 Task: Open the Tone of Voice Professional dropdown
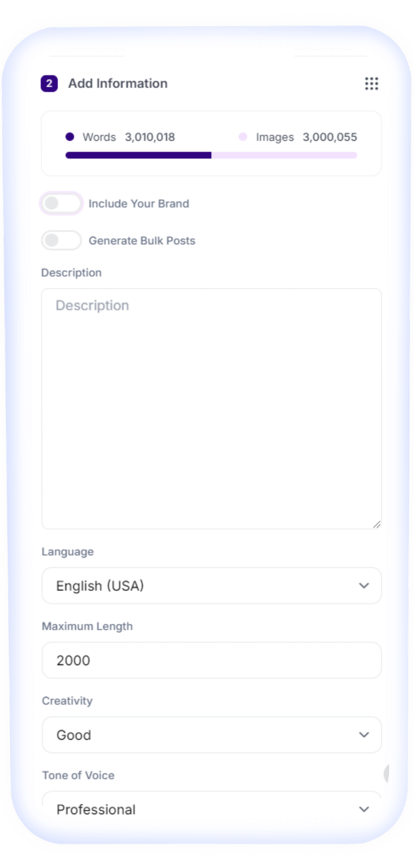[212, 809]
